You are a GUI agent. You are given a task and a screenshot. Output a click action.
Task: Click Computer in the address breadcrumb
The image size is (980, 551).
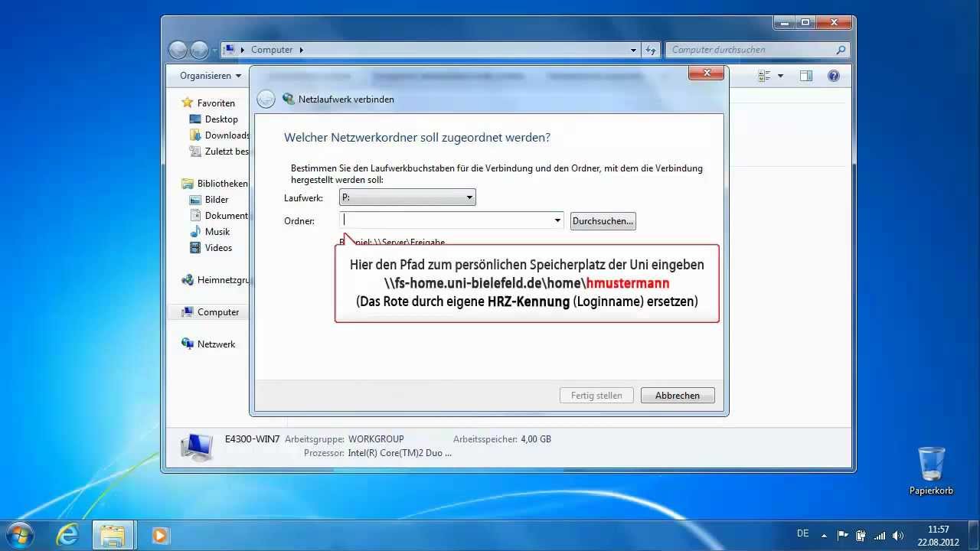click(x=272, y=50)
